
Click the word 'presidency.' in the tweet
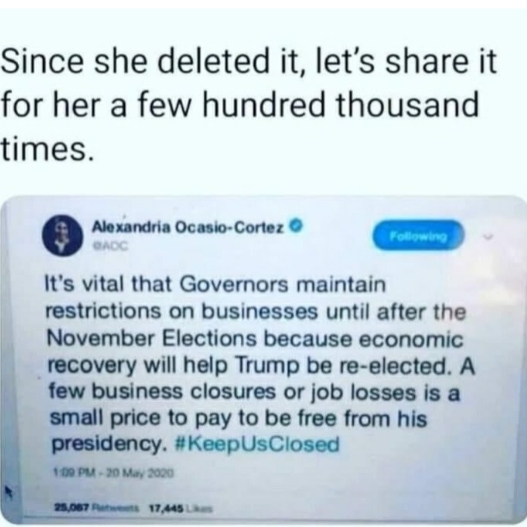pyautogui.click(x=109, y=444)
